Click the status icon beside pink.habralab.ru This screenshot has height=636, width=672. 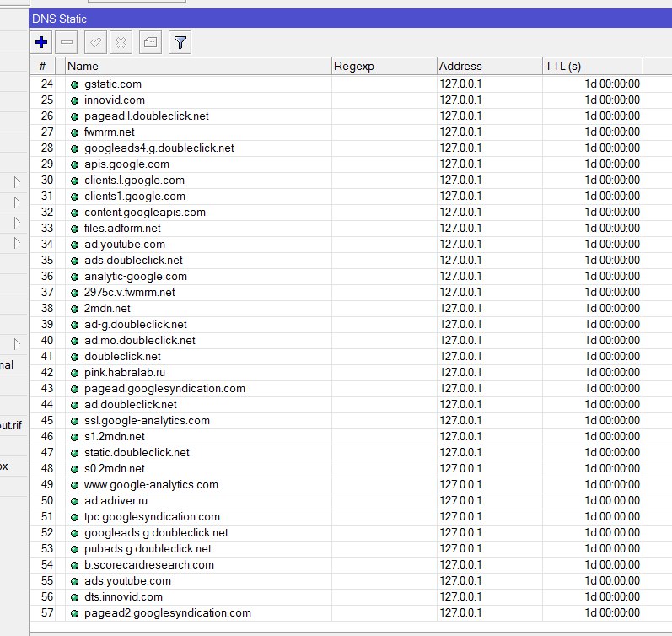pos(74,373)
